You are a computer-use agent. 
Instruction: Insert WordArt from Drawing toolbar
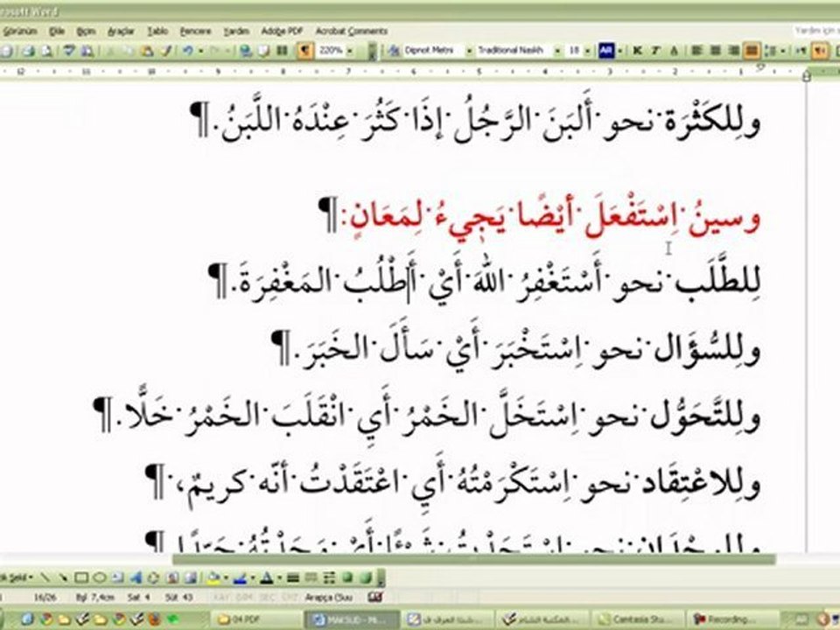(x=136, y=578)
